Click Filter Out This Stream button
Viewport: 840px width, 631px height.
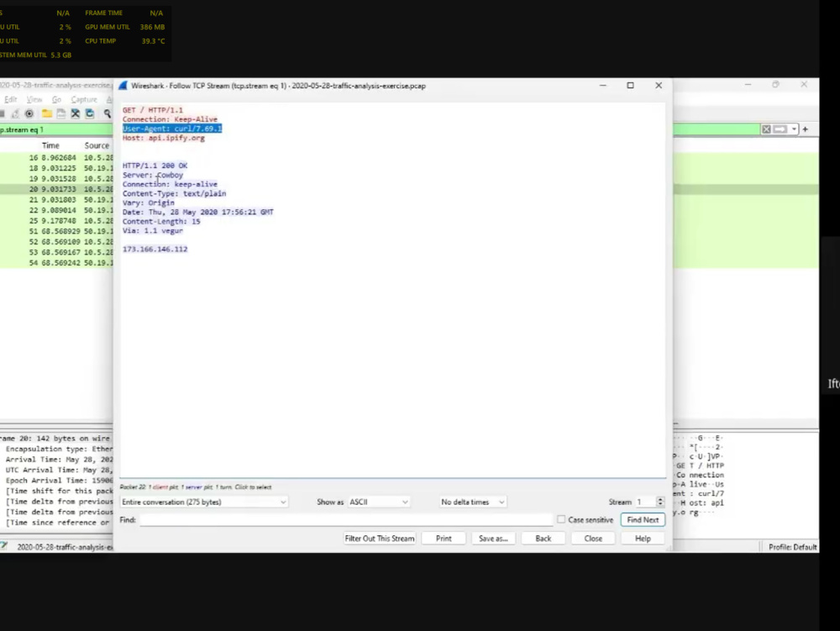[x=380, y=539]
